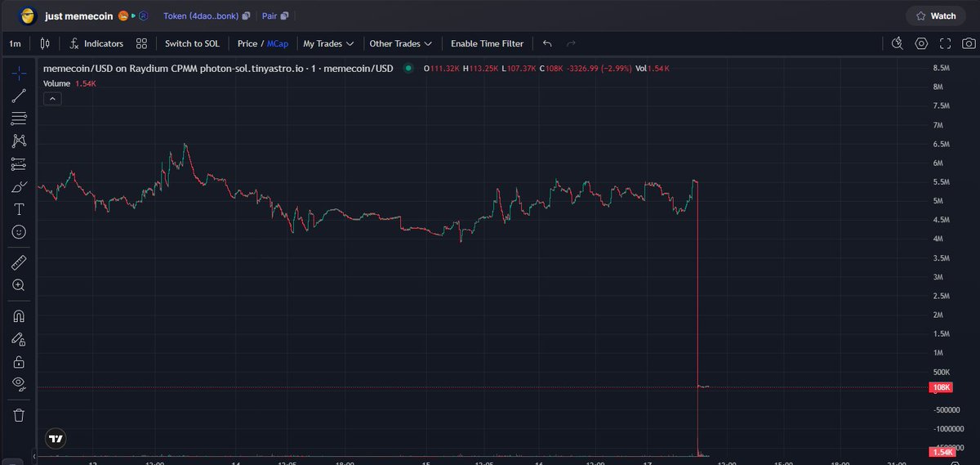Screen dimensions: 980x465
Task: Click the C108K close value
Action: click(x=553, y=69)
